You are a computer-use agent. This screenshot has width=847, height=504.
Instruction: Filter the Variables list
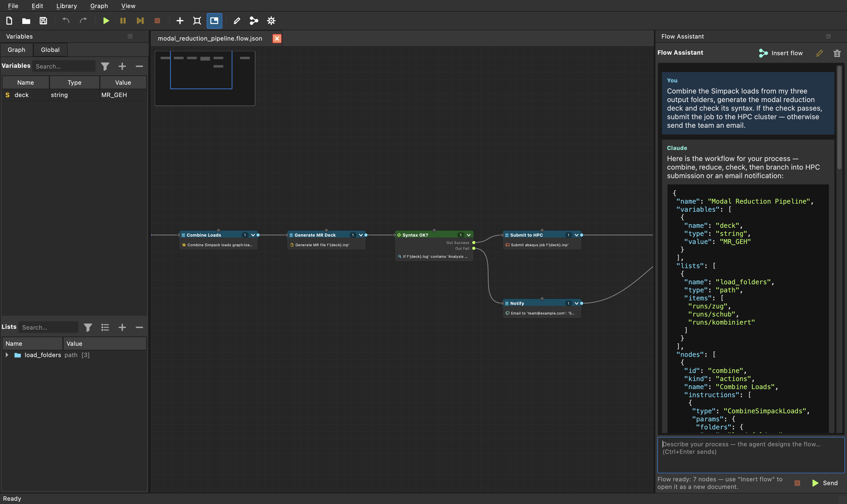[x=105, y=66]
